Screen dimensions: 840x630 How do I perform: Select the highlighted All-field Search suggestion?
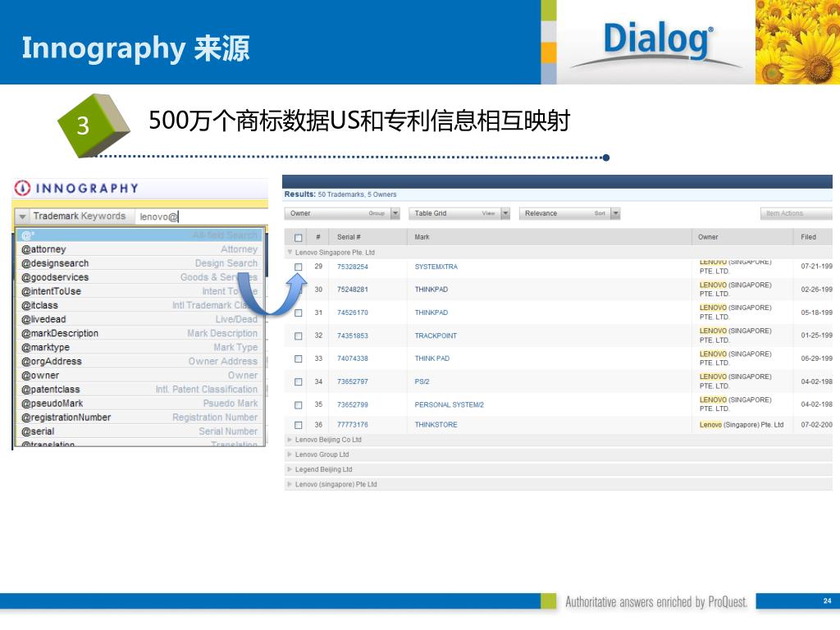pos(139,235)
